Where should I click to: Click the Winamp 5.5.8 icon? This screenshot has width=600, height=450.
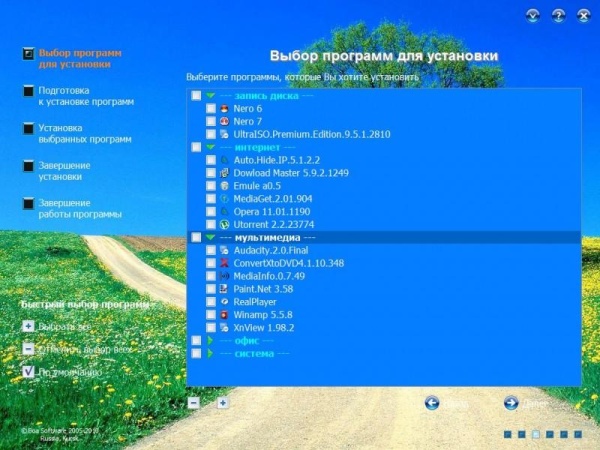pos(225,315)
